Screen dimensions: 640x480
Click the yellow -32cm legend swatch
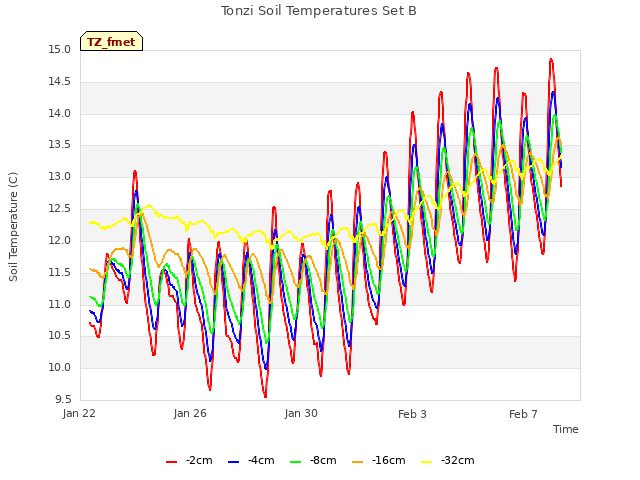427,462
